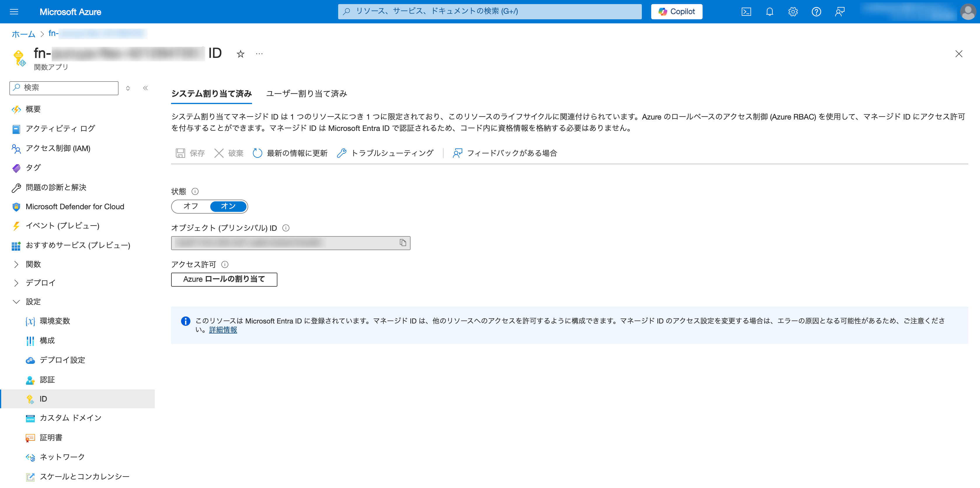Switch to ユーザー割り当て済み tab

(x=306, y=94)
